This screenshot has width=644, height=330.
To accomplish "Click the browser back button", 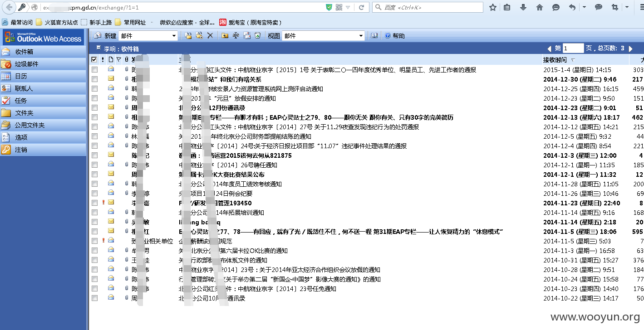I will (9, 7).
